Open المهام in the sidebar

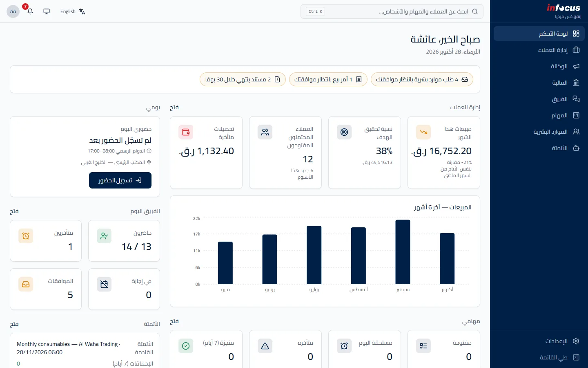[x=539, y=115]
